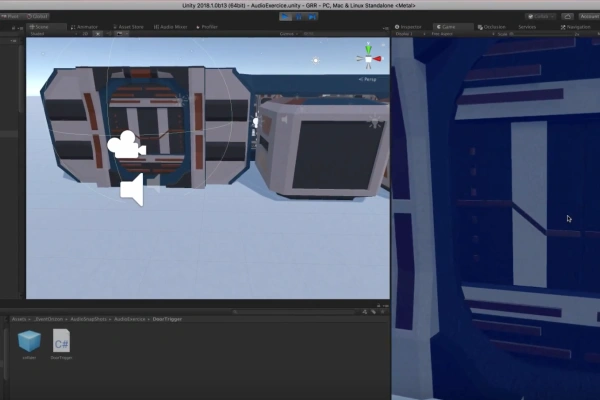This screenshot has height=400, width=600.
Task: Toggle the Pivot handle position button
Action: [x=11, y=16]
